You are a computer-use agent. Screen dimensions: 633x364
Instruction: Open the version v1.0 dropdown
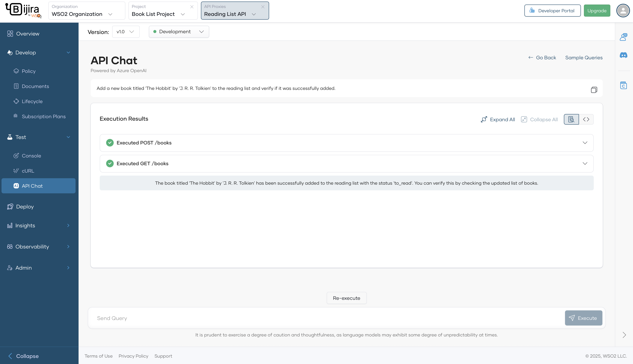pyautogui.click(x=126, y=32)
